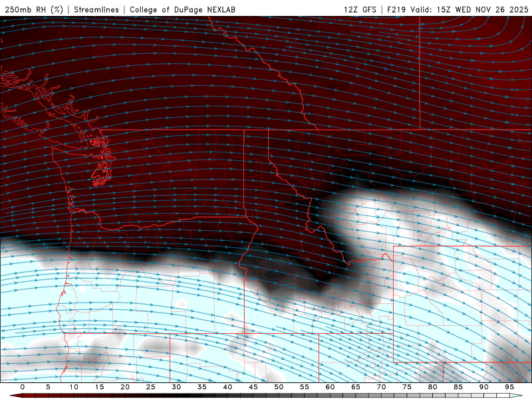Viewport: 532px width, 399px height.
Task: Click "Valid: 15Z WED NOV 26 2025" text
Action: [469, 9]
